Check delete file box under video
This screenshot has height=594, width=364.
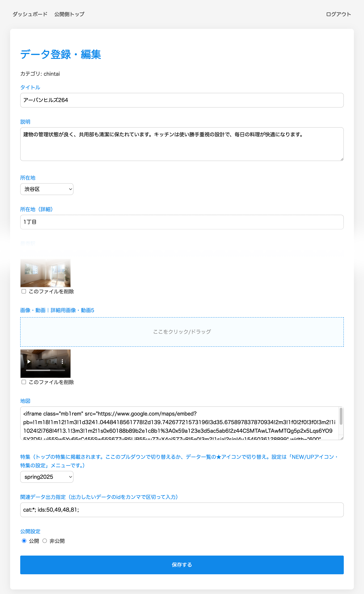(24, 382)
